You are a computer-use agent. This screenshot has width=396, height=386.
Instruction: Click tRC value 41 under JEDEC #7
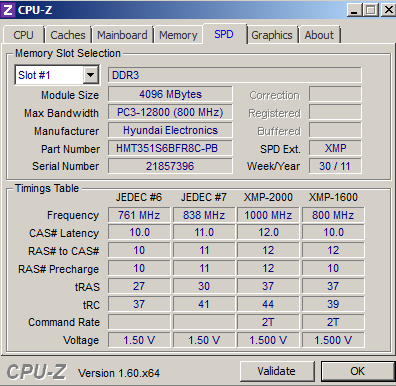coord(204,304)
